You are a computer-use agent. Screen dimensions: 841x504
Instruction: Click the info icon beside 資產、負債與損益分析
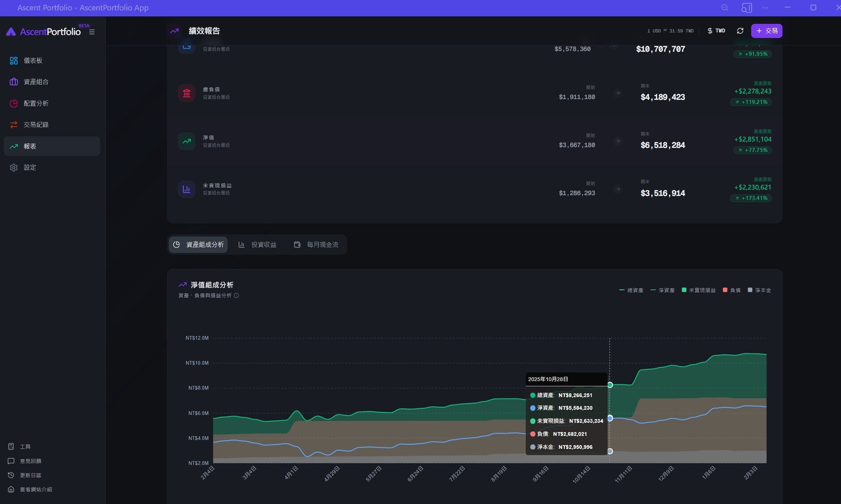click(236, 296)
